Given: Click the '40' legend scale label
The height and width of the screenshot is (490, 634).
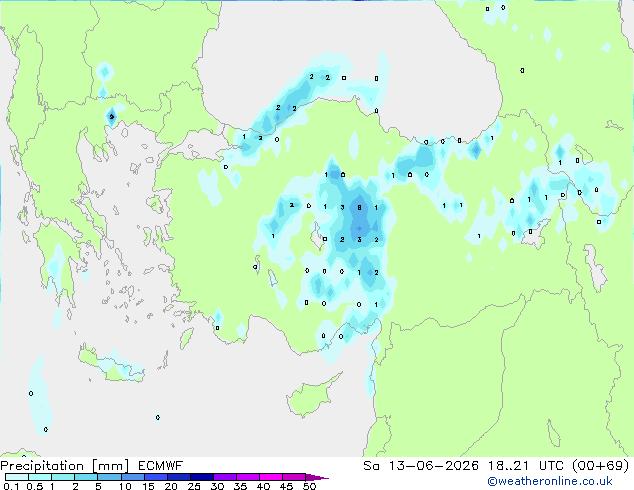Looking at the screenshot, I should pyautogui.click(x=263, y=486).
